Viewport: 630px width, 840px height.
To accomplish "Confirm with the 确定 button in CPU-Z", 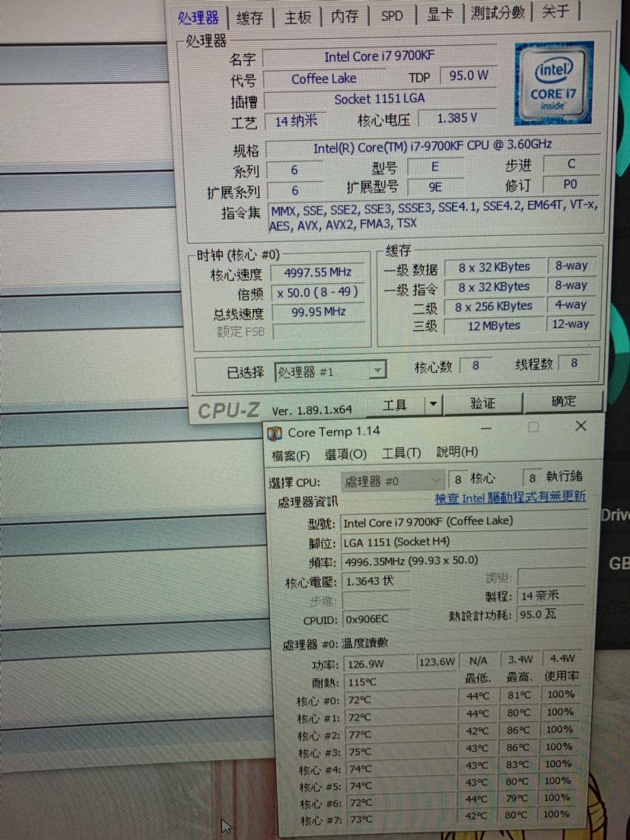I will [564, 401].
